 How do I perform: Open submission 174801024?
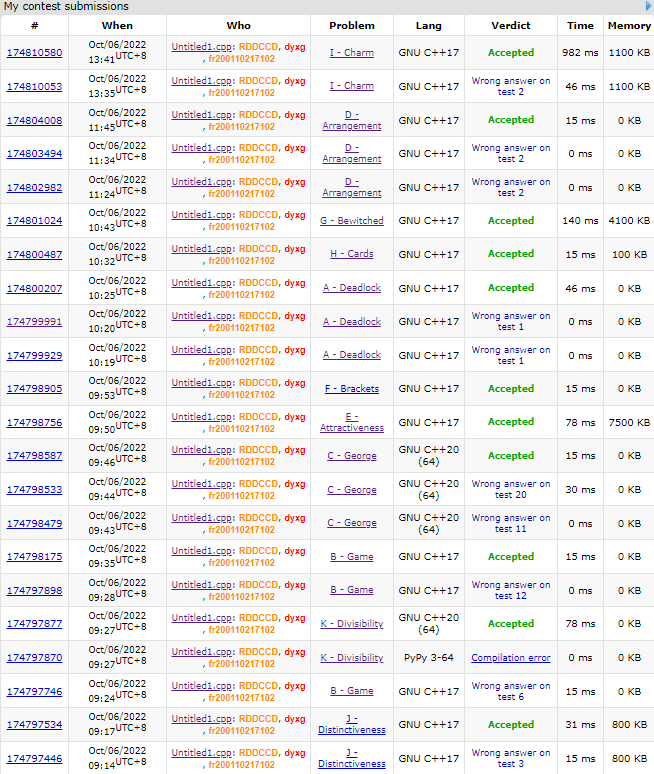coord(34,221)
